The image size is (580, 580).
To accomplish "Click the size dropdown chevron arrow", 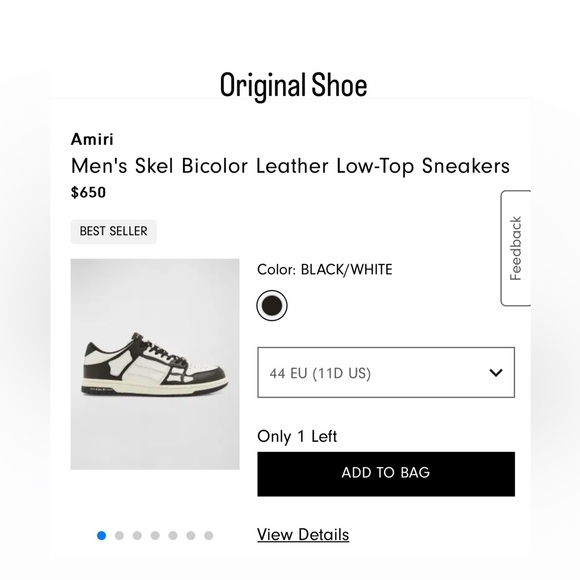I will [496, 372].
